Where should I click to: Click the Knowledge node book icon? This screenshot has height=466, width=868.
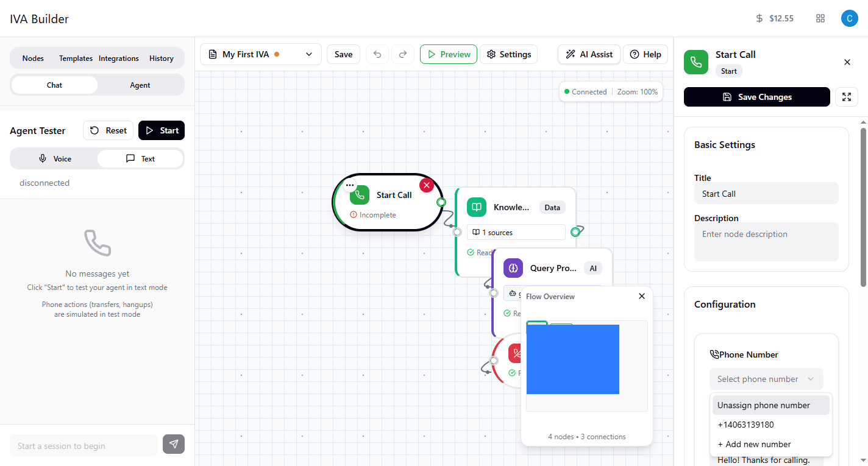pyautogui.click(x=477, y=207)
